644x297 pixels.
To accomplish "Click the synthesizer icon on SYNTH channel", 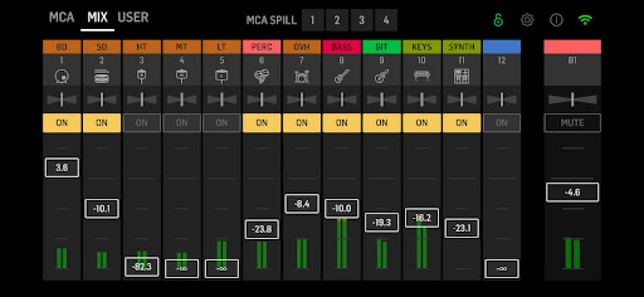I will coord(461,75).
